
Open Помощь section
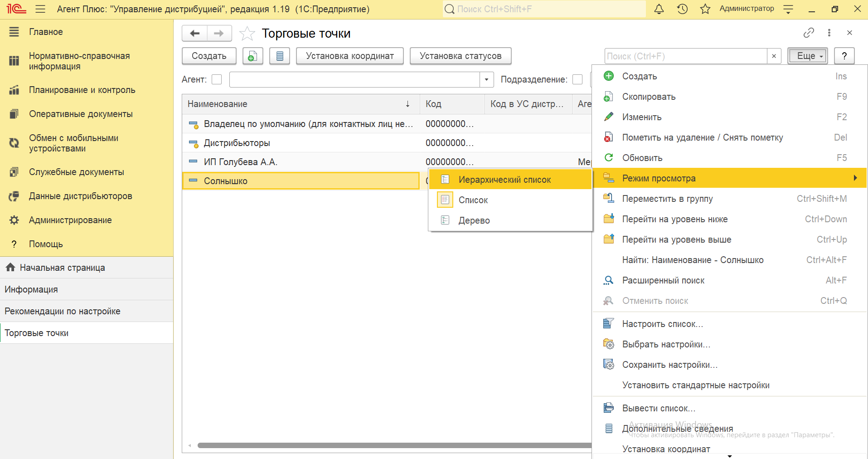point(87,244)
